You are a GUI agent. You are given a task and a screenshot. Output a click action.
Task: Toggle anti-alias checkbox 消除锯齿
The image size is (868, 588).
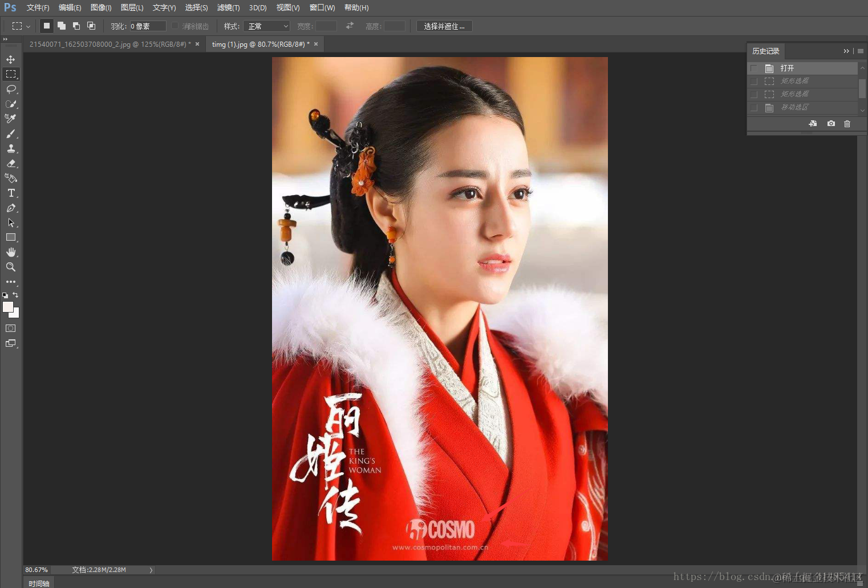click(175, 26)
